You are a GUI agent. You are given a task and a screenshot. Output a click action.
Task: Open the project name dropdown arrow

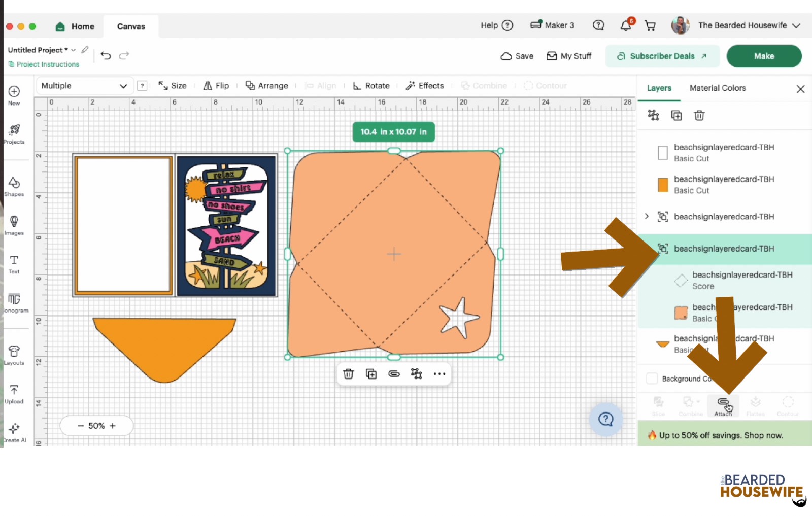pyautogui.click(x=73, y=50)
